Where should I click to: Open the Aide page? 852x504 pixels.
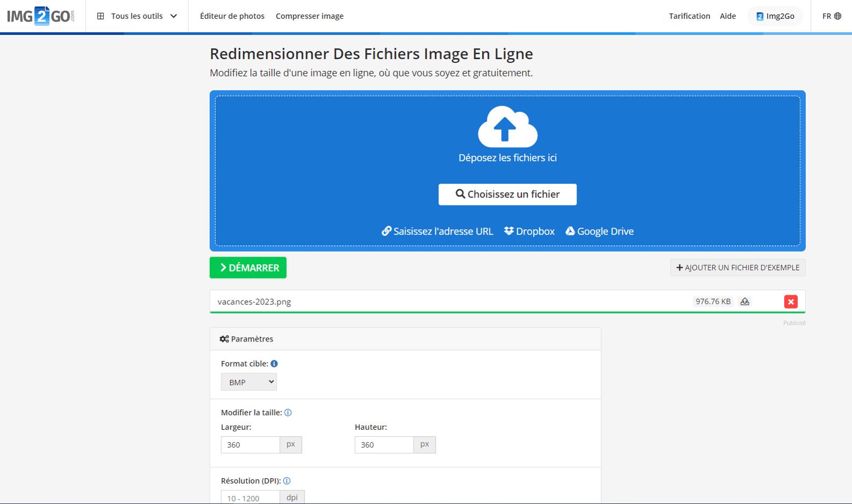tap(728, 16)
